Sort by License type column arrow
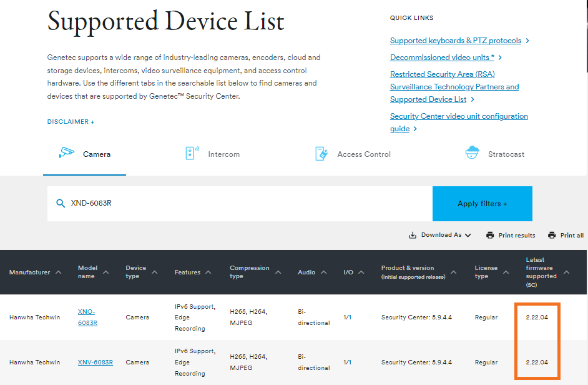Screen dimensions: 588x385 506,272
